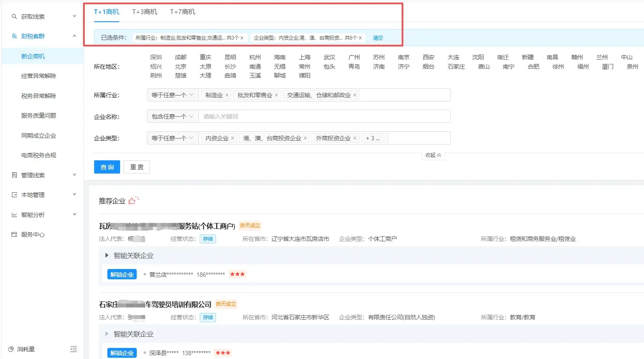
Task: Click the search icon beside 获取线索
Action: 14,17
